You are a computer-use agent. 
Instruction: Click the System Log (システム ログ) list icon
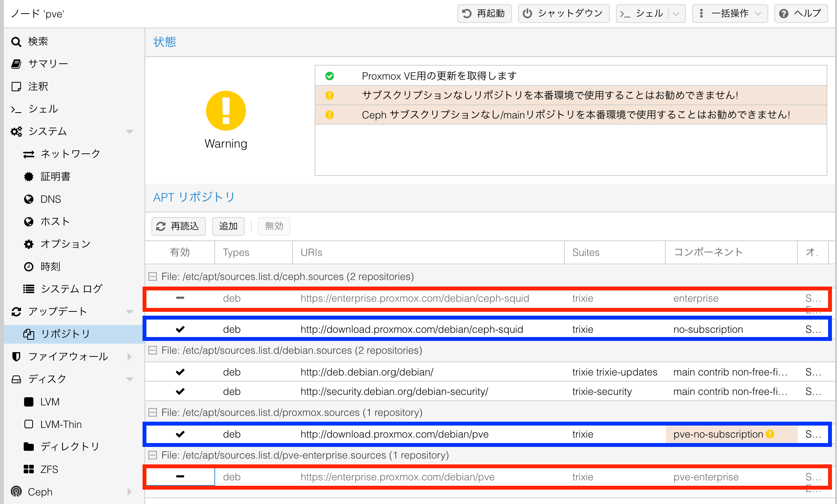pyautogui.click(x=29, y=289)
